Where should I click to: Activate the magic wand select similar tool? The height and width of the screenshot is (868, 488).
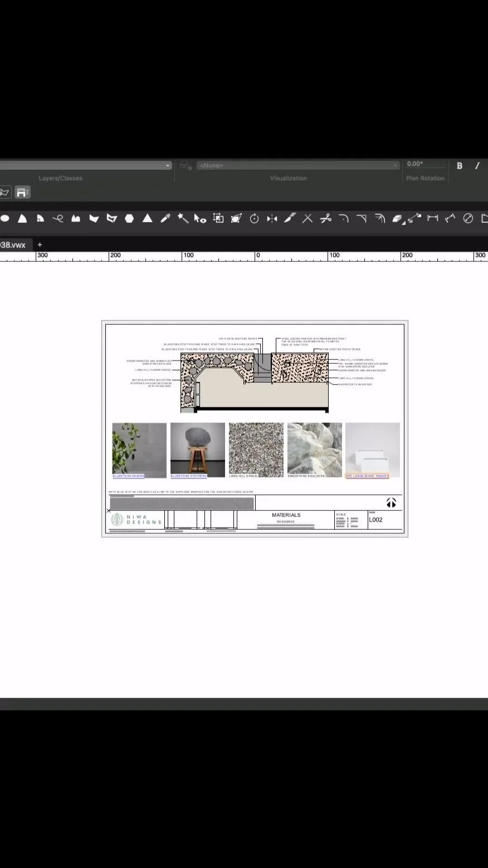(183, 218)
